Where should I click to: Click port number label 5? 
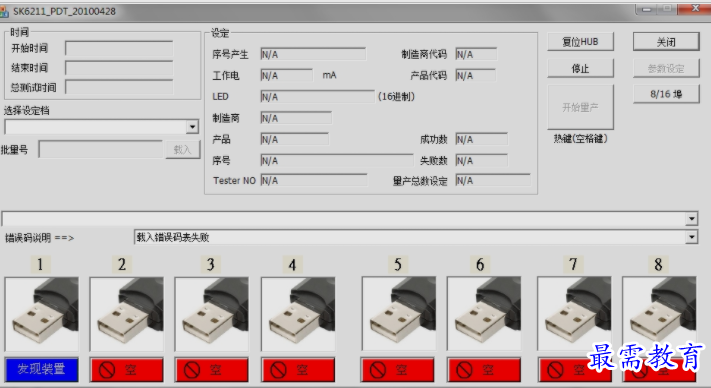[398, 264]
